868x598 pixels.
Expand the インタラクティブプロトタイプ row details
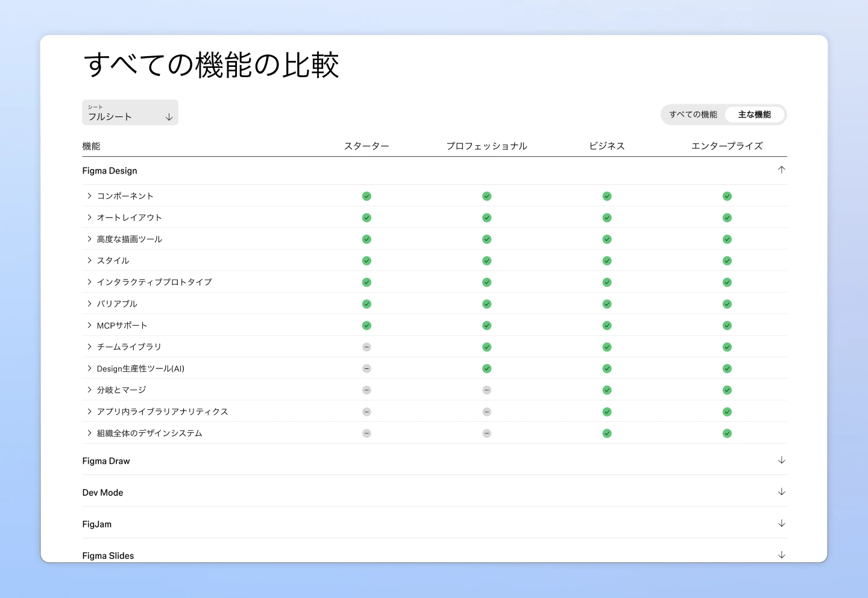tap(88, 282)
